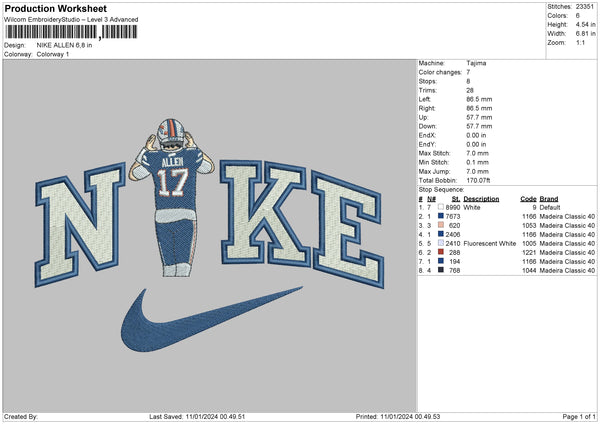Viewport: 600px width, 424px height.
Task: Click the 'Right:' measurement 86.5 mm
Action: point(479,108)
